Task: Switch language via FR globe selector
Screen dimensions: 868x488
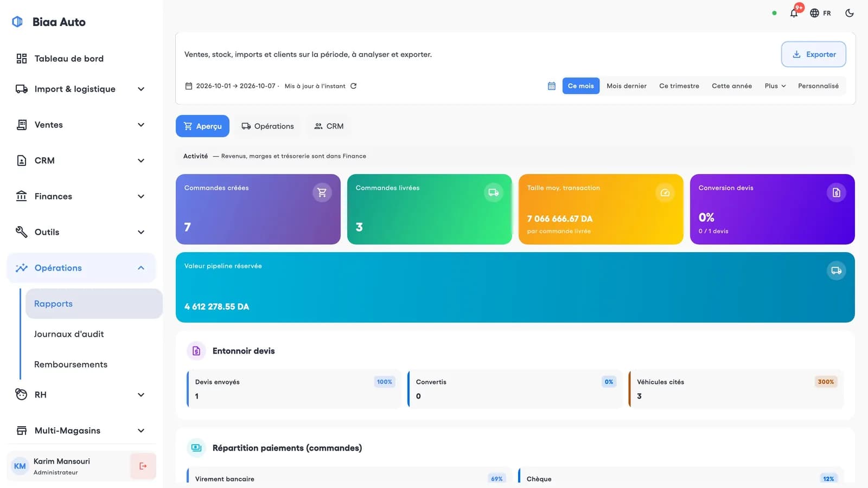Action: (x=820, y=13)
